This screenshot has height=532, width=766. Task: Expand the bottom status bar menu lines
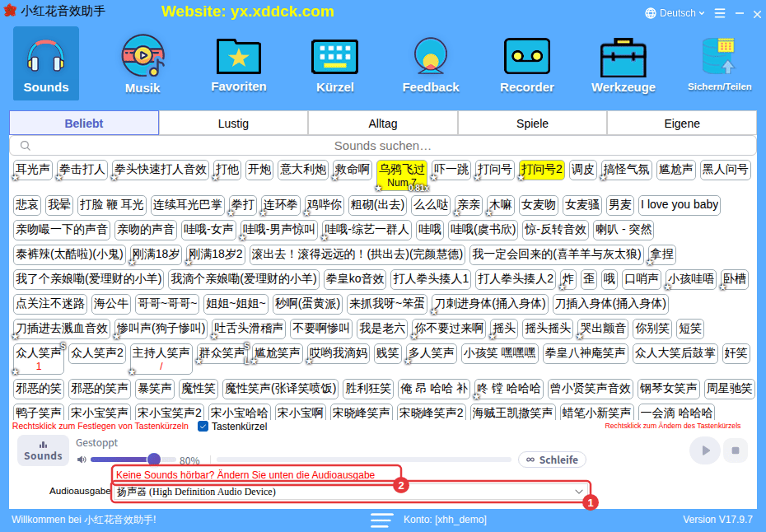point(381,520)
